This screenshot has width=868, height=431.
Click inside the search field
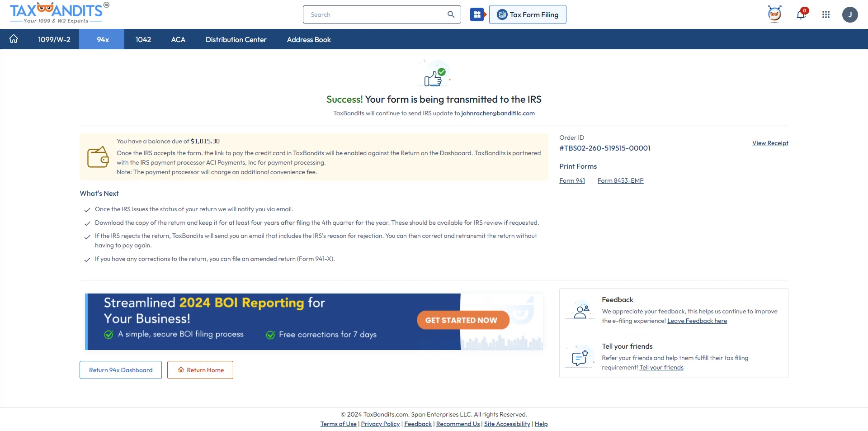pyautogui.click(x=375, y=14)
